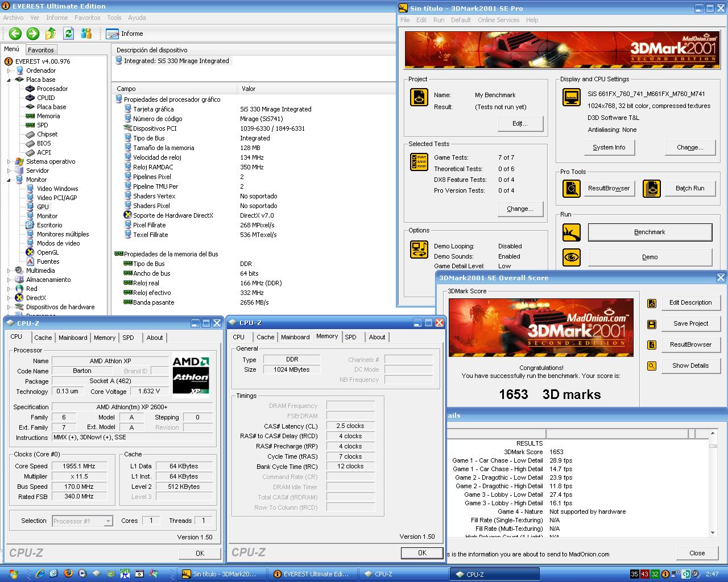Click the Refresh icon in EVEREST toolbar
The height and width of the screenshot is (582, 728).
tap(68, 34)
